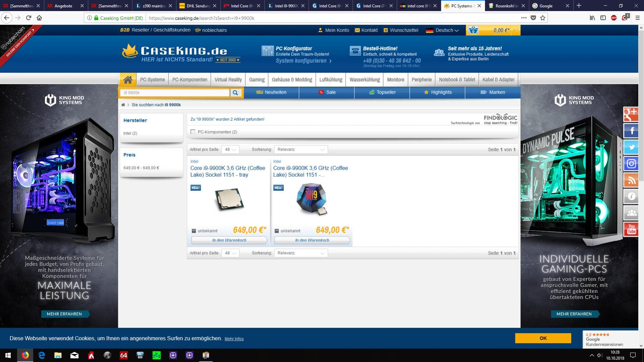
Task: Open Microsoft Edge from taskbar
Action: click(x=42, y=355)
